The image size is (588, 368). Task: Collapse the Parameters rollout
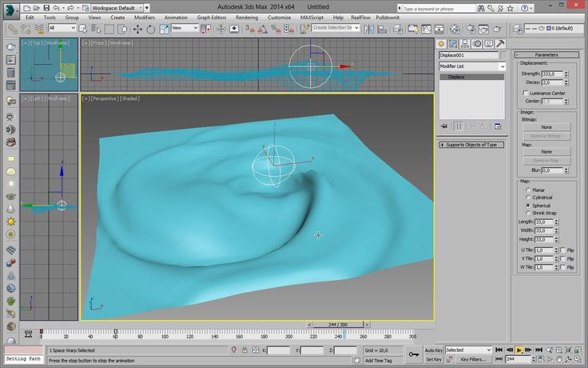[x=546, y=55]
